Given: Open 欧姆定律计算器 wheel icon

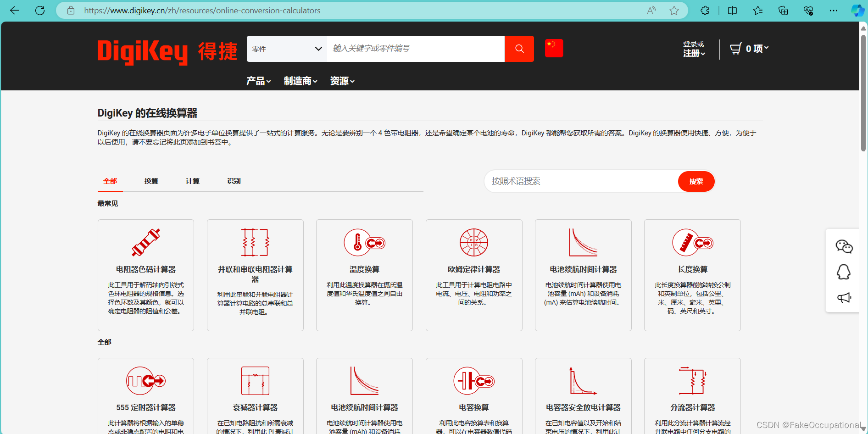Looking at the screenshot, I should 474,242.
